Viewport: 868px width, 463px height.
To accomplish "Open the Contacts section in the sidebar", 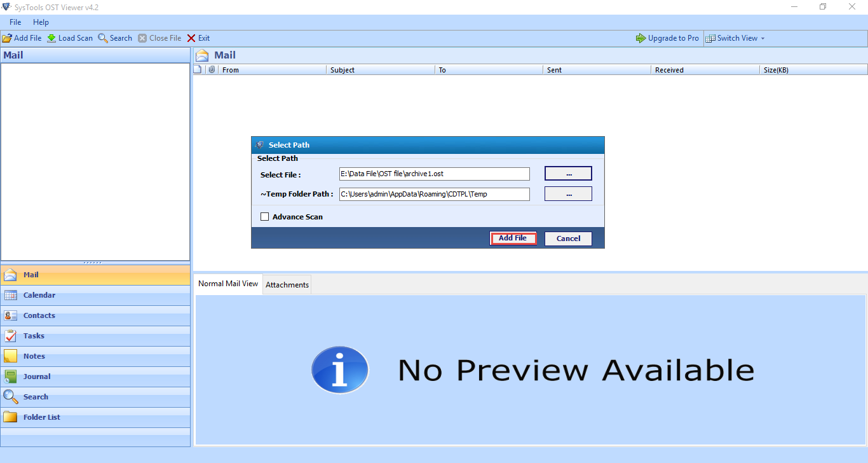I will click(x=95, y=315).
